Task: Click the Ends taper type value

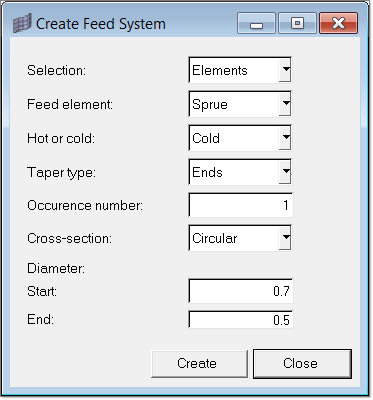Action: point(207,172)
